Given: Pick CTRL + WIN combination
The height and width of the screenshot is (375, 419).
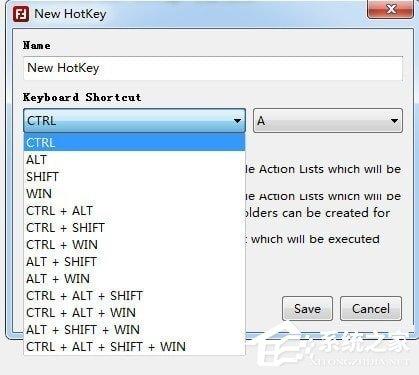Looking at the screenshot, I should 134,245.
